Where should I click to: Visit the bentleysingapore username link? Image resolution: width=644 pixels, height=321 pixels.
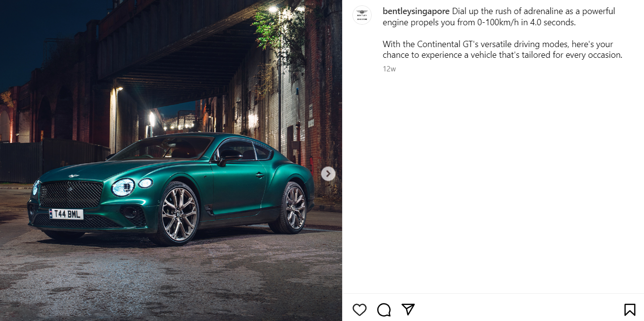pos(416,11)
